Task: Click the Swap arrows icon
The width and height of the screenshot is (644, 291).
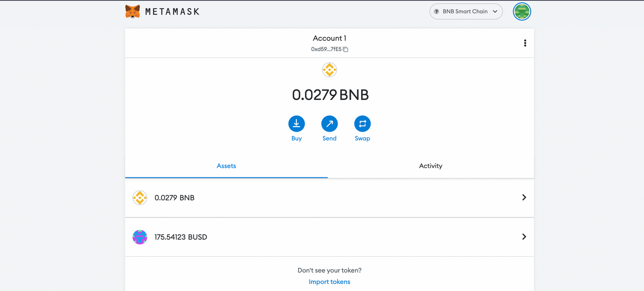Action: click(x=362, y=124)
